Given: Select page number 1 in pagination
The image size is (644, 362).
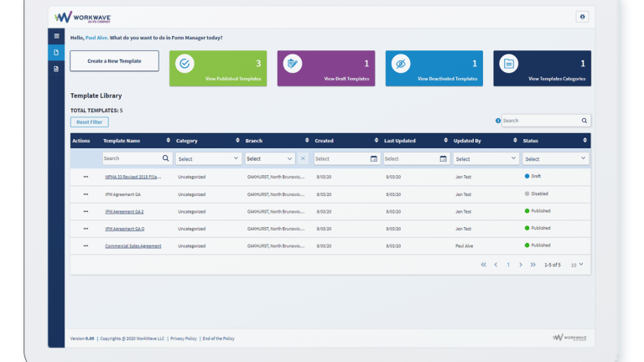Looking at the screenshot, I should tap(508, 265).
